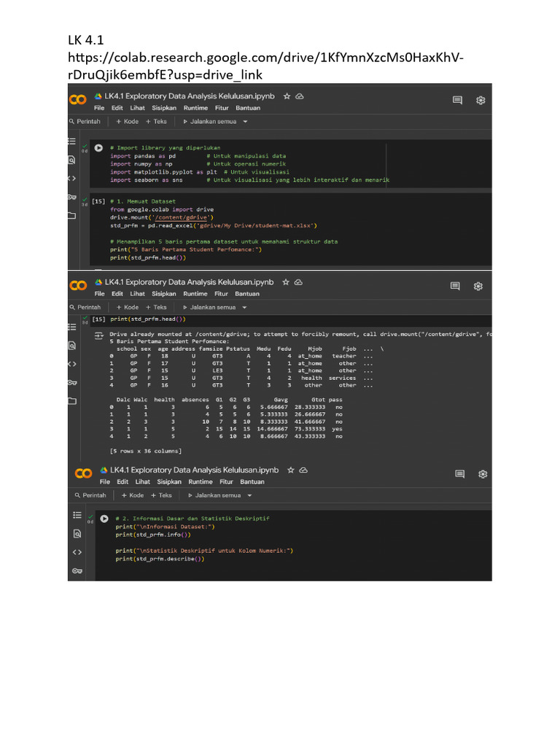The image size is (560, 747).
Task: Open secrets key icon beside head() output table
Action: click(x=72, y=382)
